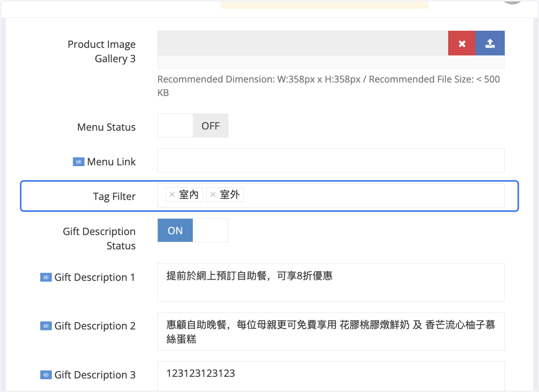Click the Menu Status label
This screenshot has height=392, width=539.
point(106,127)
